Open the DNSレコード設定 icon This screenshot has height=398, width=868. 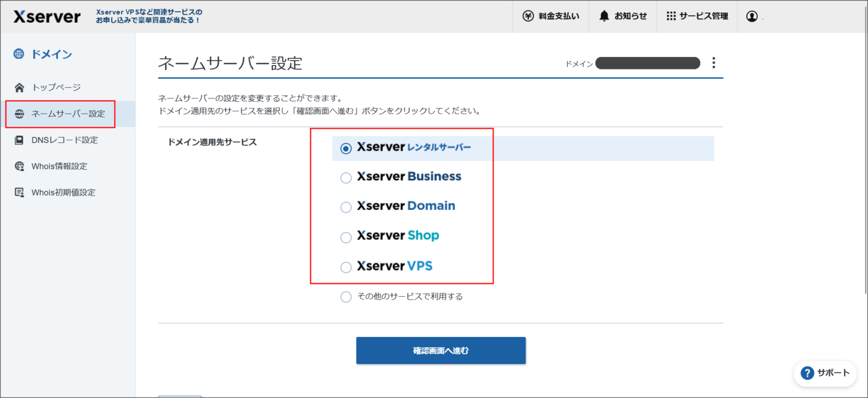tap(20, 140)
